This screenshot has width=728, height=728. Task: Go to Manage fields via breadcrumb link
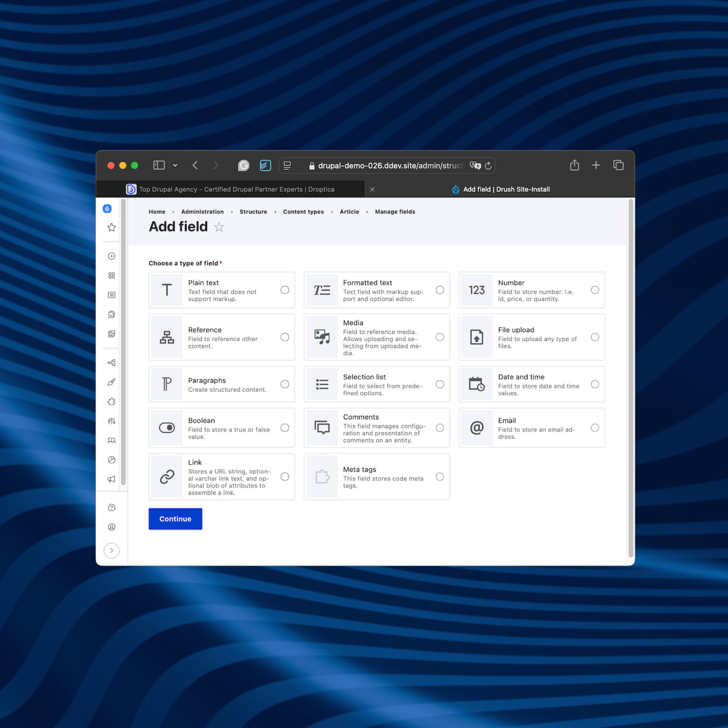point(395,212)
